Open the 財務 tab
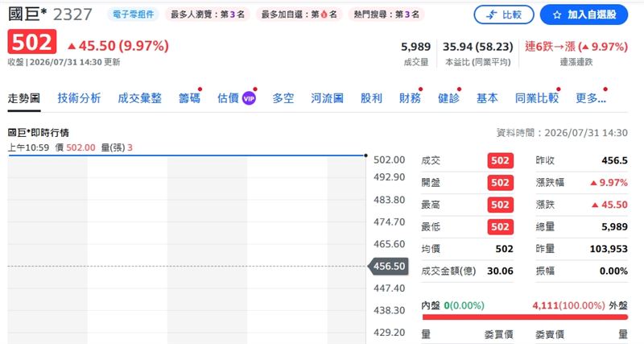 [410, 98]
